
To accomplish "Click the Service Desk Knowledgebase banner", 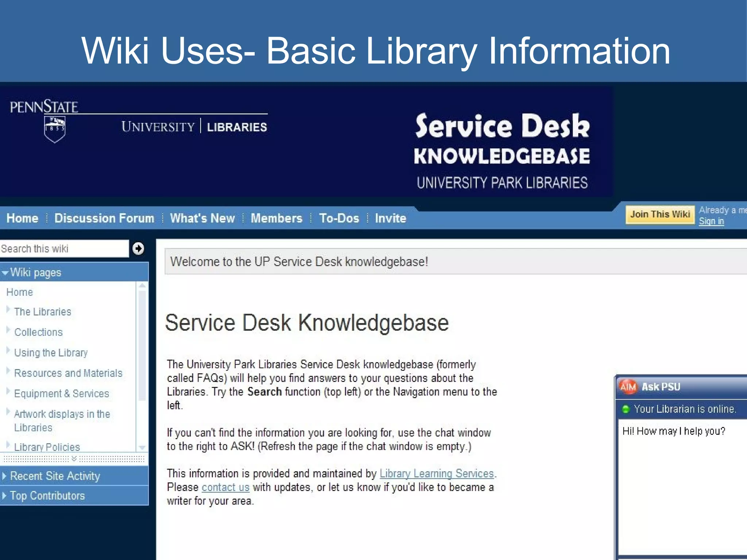I will point(502,151).
